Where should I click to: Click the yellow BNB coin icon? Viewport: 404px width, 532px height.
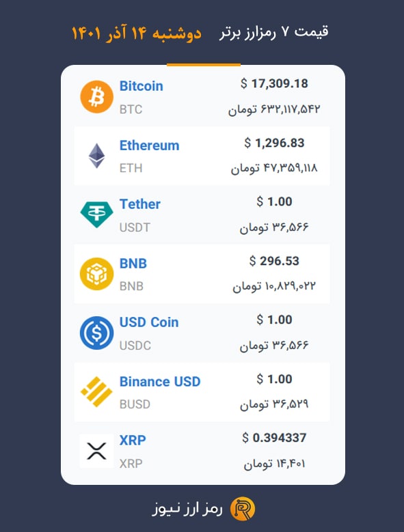click(97, 274)
